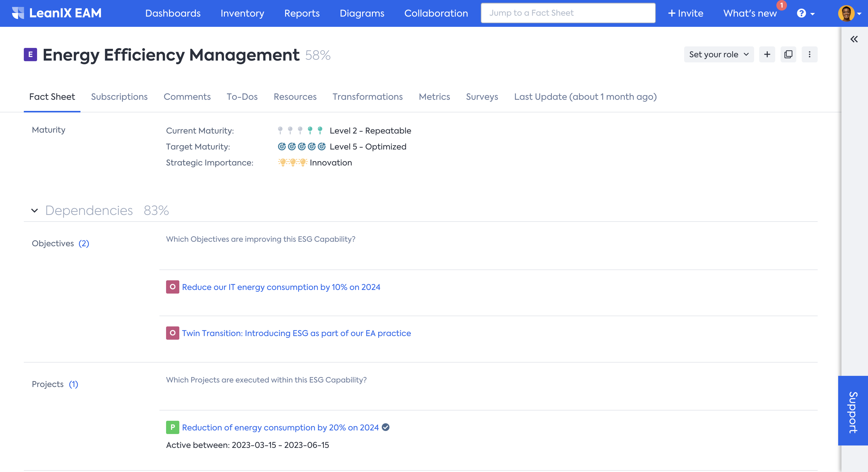Open the user avatar account menu
The width and height of the screenshot is (868, 472).
(848, 14)
